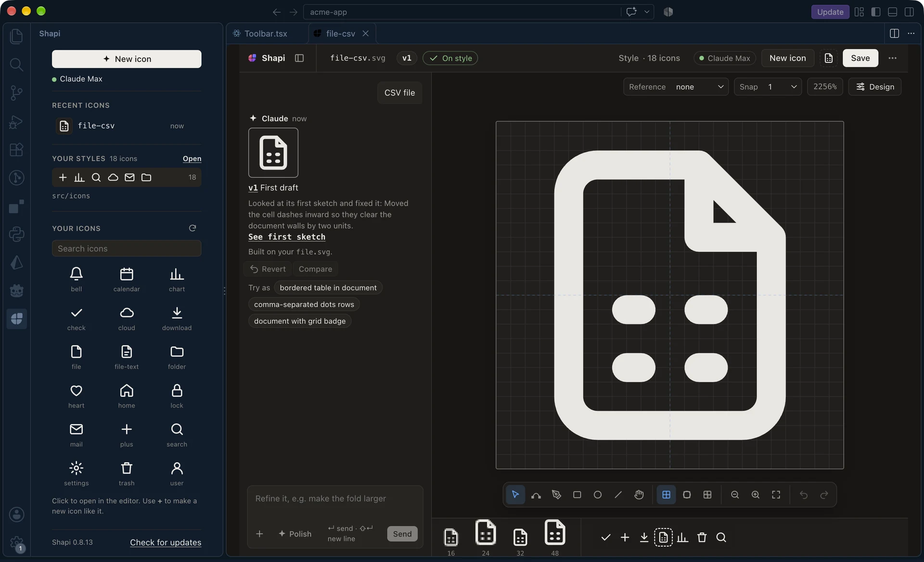Image resolution: width=924 pixels, height=562 pixels.
Task: Open the Shapi toolbar more options menu
Action: pos(893,58)
